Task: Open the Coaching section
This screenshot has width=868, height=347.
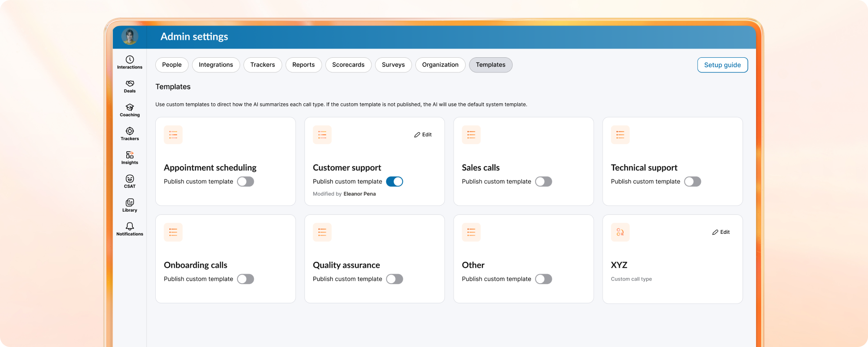Action: (x=129, y=110)
